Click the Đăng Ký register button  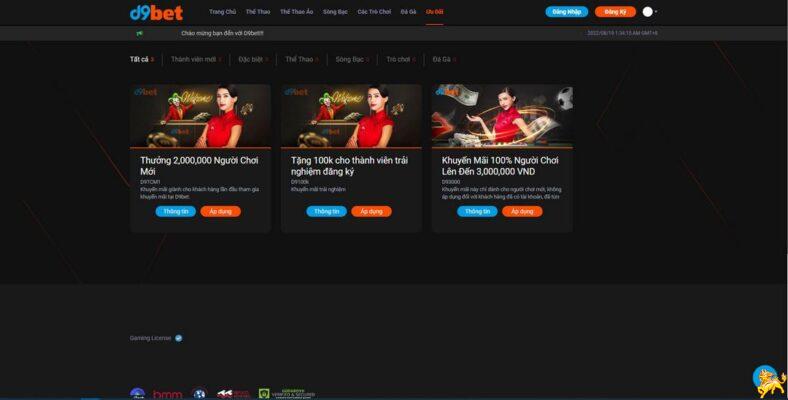[x=615, y=12]
